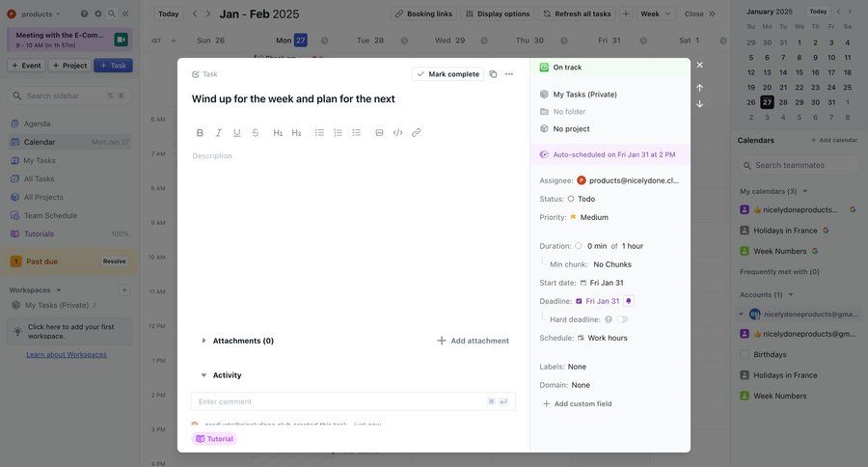Open Workspaces dropdown arrow
The image size is (868, 467).
tap(59, 289)
